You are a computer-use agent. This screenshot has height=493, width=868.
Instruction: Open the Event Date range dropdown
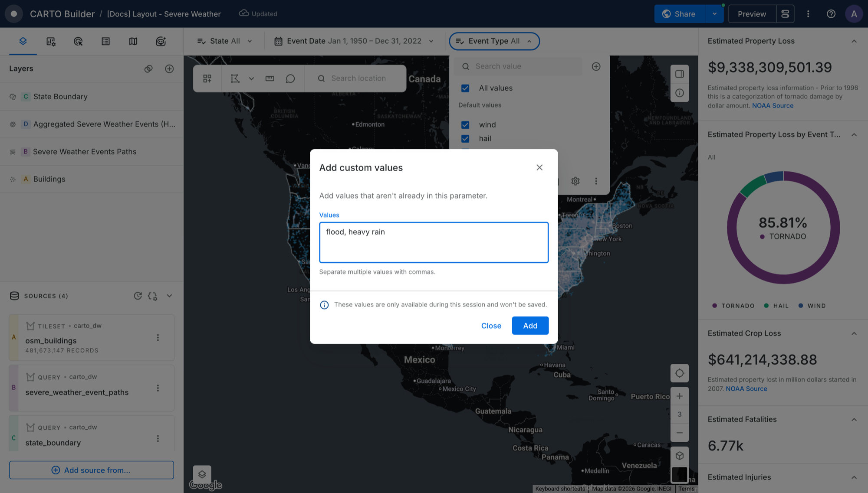coord(354,41)
